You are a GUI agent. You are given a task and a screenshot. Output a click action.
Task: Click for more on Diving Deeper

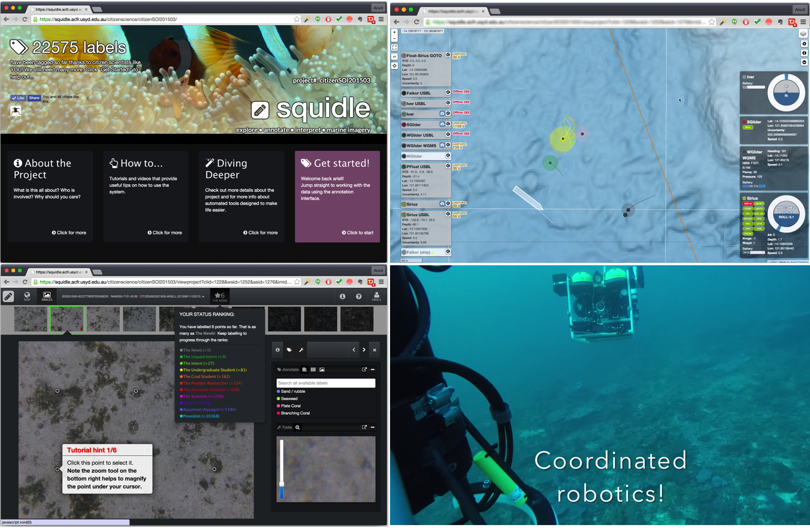click(x=260, y=233)
